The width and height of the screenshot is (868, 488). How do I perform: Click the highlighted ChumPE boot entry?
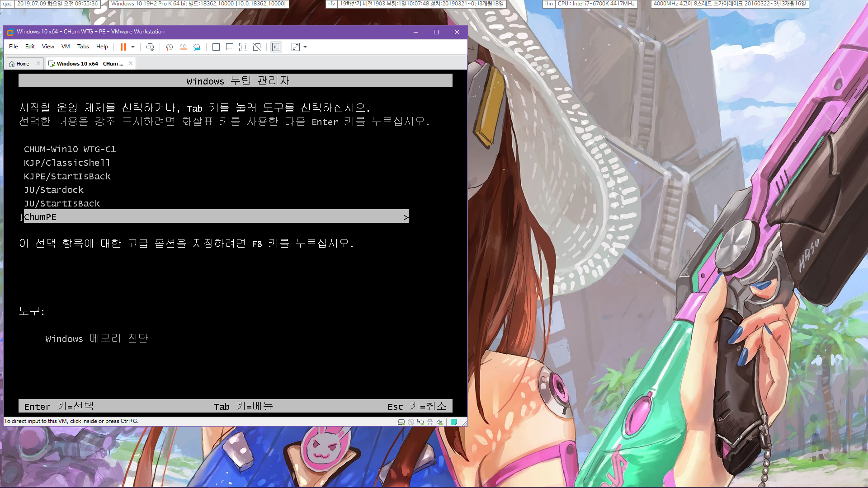click(x=216, y=216)
